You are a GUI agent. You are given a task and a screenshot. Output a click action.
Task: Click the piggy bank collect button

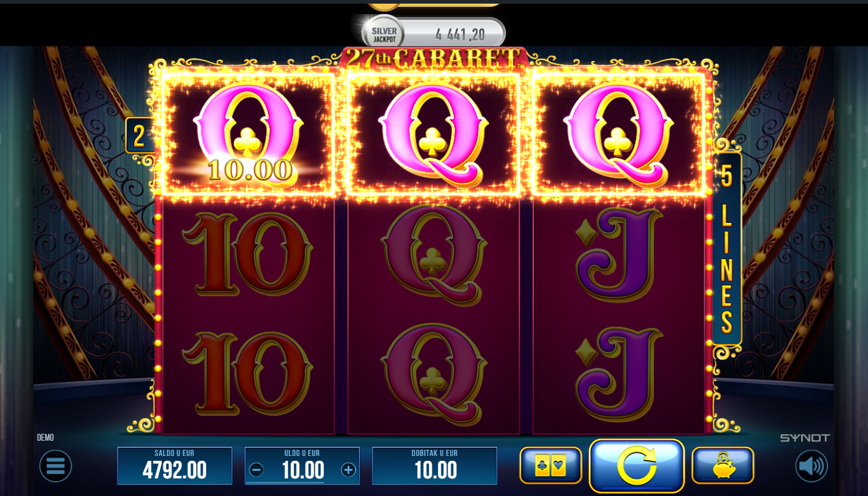[723, 466]
